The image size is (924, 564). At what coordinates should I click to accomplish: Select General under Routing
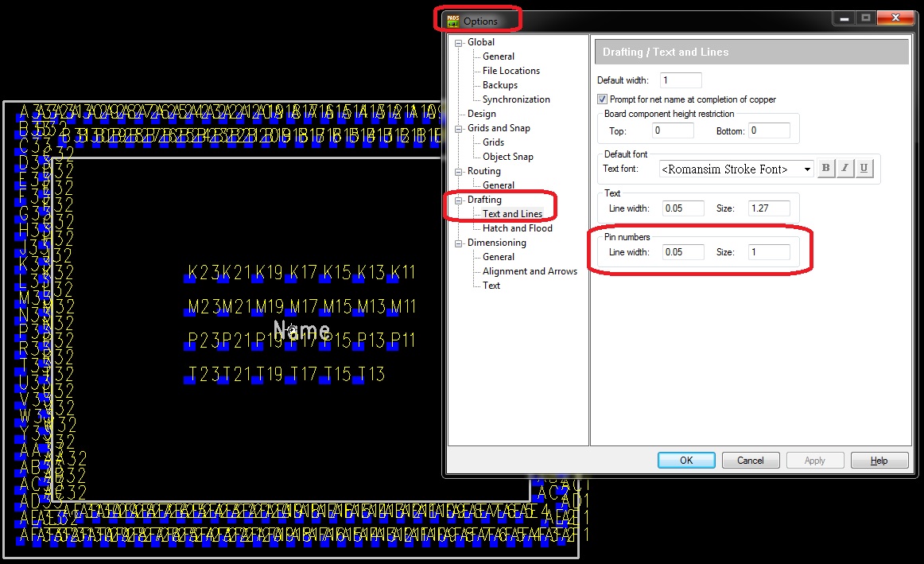pos(498,185)
